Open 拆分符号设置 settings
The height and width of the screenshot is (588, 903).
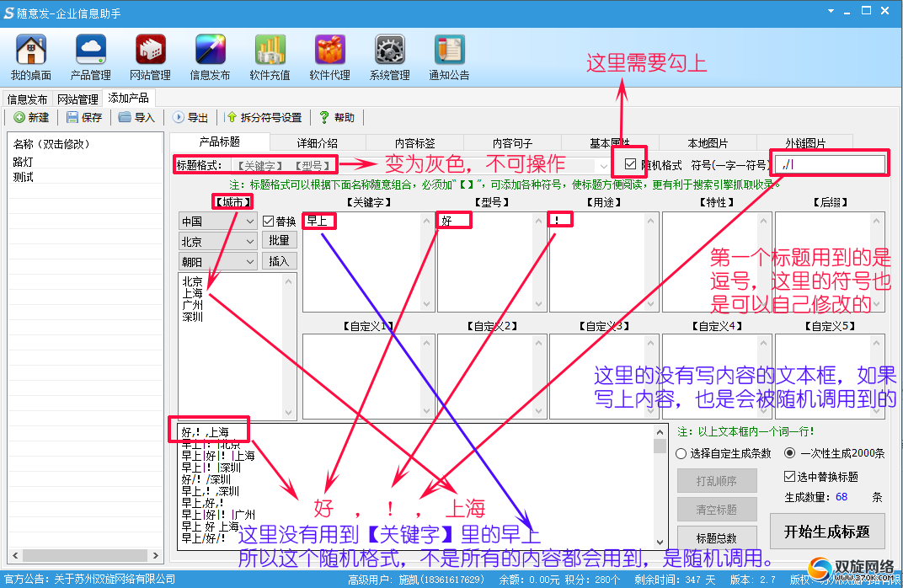pos(264,117)
